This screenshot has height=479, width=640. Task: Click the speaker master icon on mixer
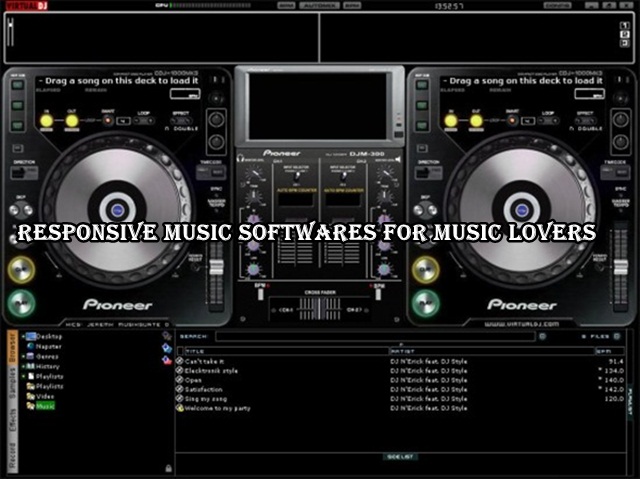(x=397, y=159)
